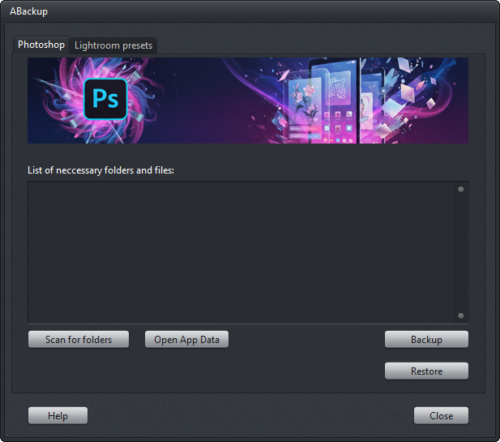Screen dimensions: 500x442
Task: Switch to the Photoshop tab
Action: [x=41, y=45]
